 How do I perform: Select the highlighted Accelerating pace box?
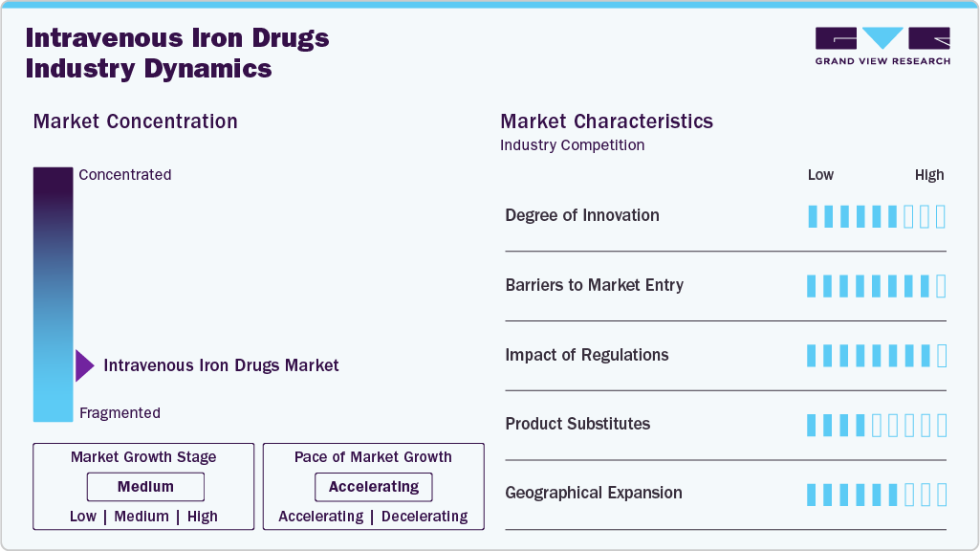pyautogui.click(x=373, y=487)
